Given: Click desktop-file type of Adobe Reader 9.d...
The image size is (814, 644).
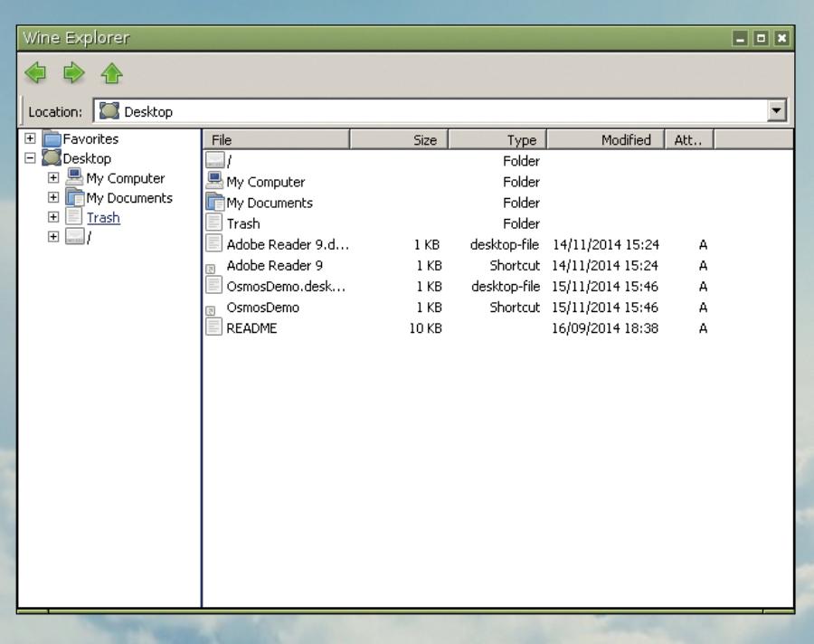Looking at the screenshot, I should point(505,244).
